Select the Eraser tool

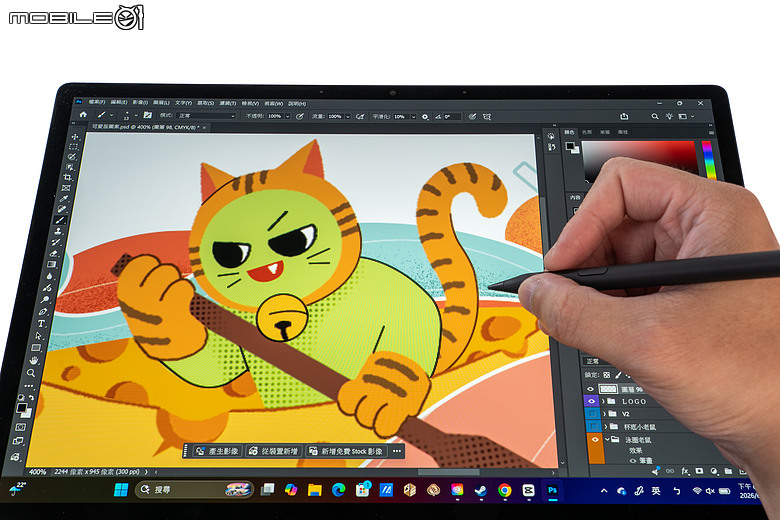pyautogui.click(x=54, y=253)
